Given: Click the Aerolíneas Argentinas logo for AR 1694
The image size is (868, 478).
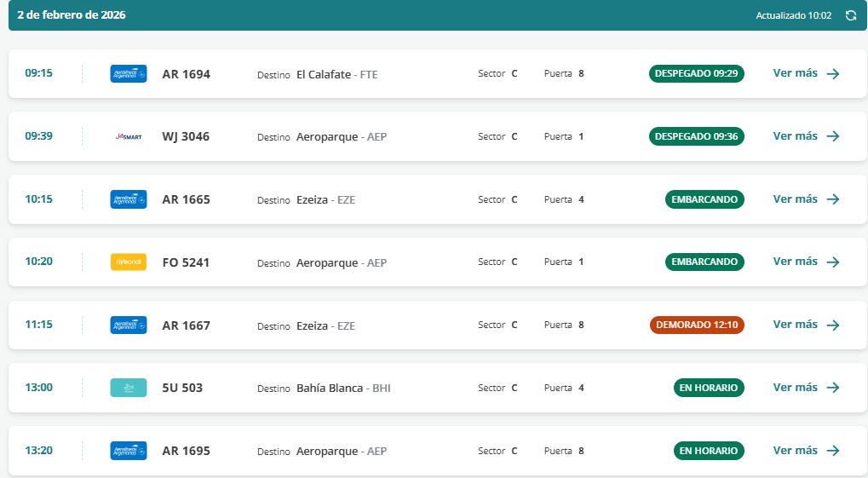Looking at the screenshot, I should pyautogui.click(x=129, y=74).
